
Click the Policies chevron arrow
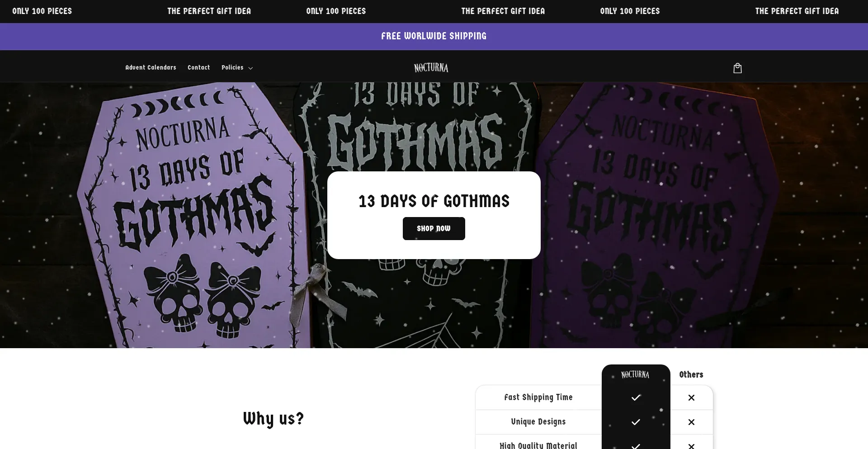[250, 68]
